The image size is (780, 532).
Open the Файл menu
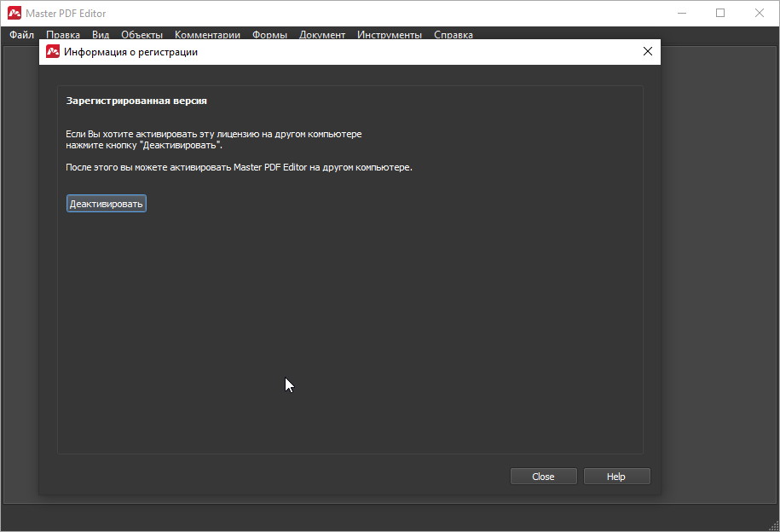coord(22,35)
